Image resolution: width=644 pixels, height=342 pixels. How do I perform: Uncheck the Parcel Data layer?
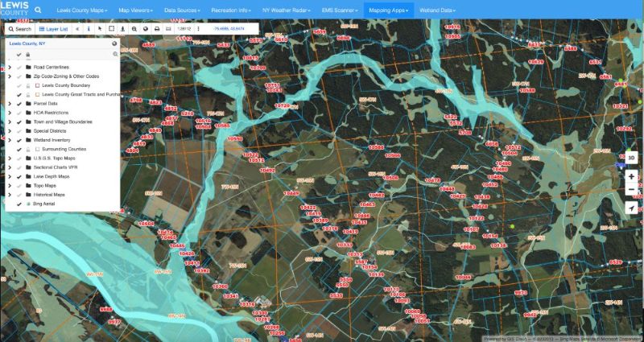pyautogui.click(x=19, y=104)
